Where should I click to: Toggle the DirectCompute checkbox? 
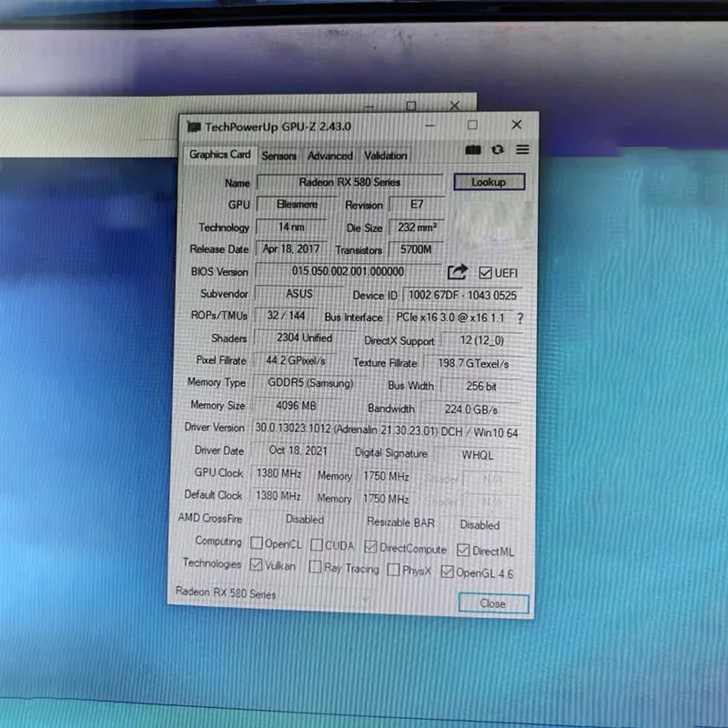[x=370, y=547]
